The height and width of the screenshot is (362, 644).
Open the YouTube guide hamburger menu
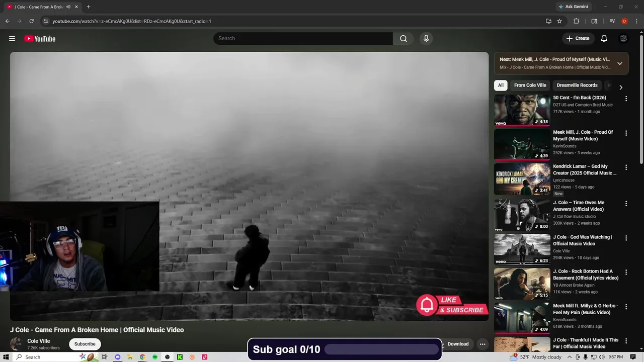[12, 39]
